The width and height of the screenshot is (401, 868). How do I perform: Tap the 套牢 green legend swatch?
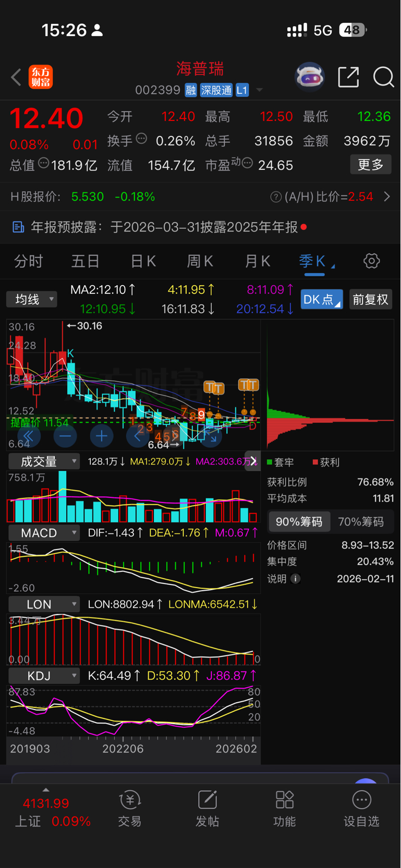(x=270, y=462)
